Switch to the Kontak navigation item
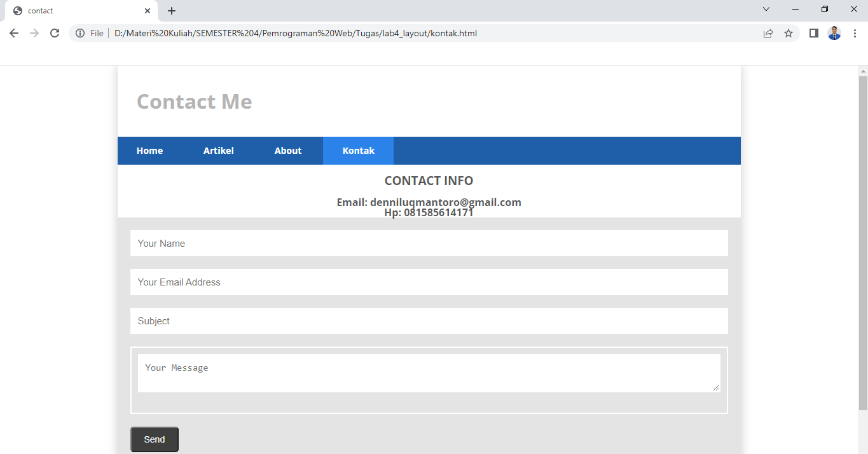 coord(358,151)
